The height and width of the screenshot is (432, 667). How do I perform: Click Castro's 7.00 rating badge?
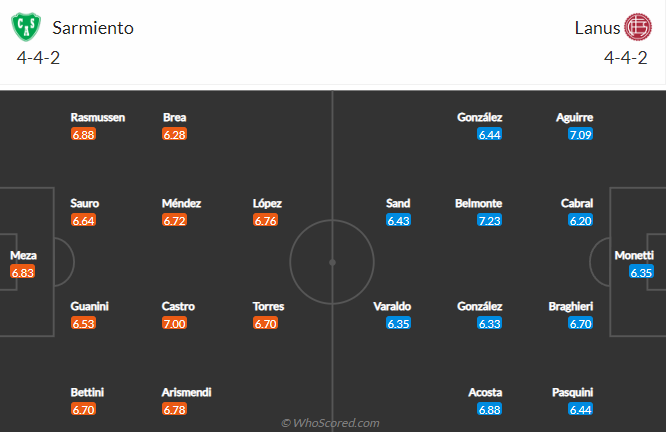174,323
